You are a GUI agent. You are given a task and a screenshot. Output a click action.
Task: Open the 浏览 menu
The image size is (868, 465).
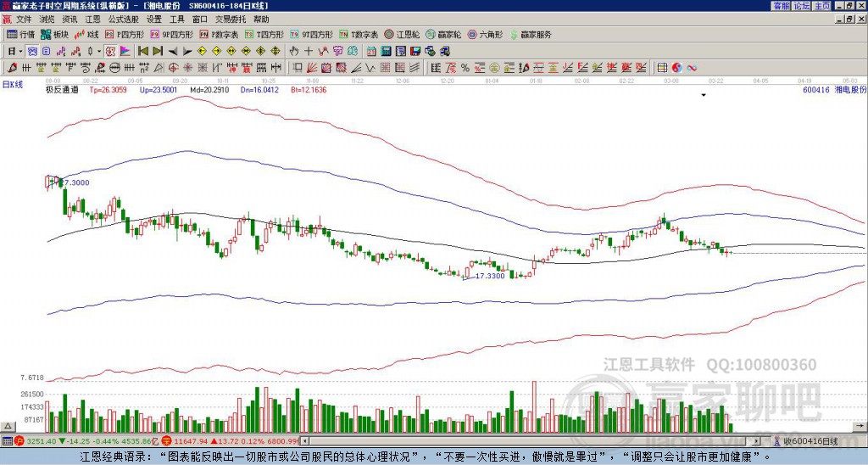tap(47, 20)
